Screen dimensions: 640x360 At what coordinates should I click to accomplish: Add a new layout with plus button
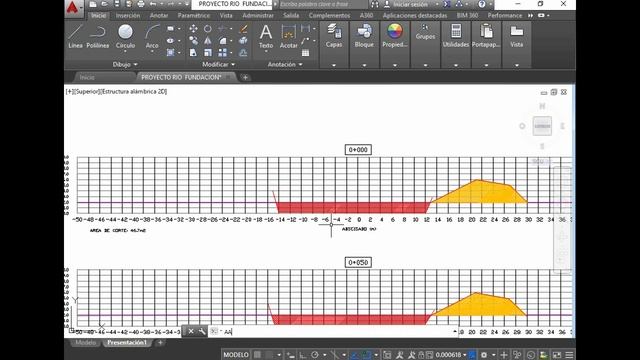click(x=160, y=342)
